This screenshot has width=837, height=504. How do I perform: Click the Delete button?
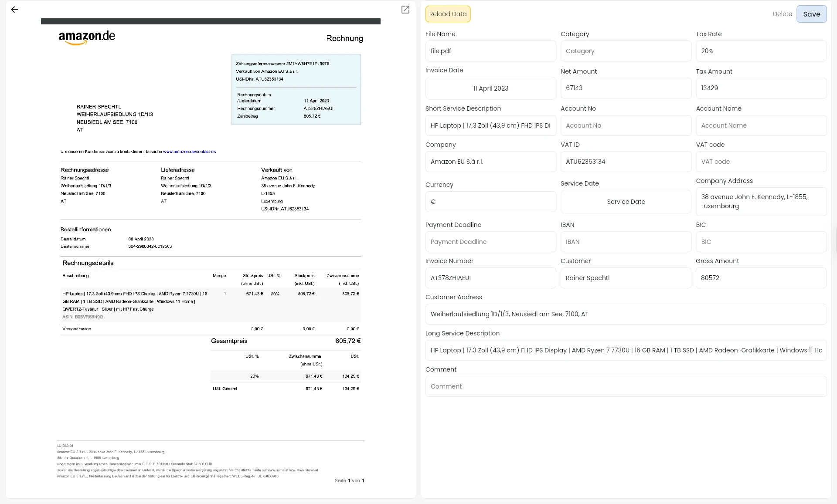click(x=782, y=14)
